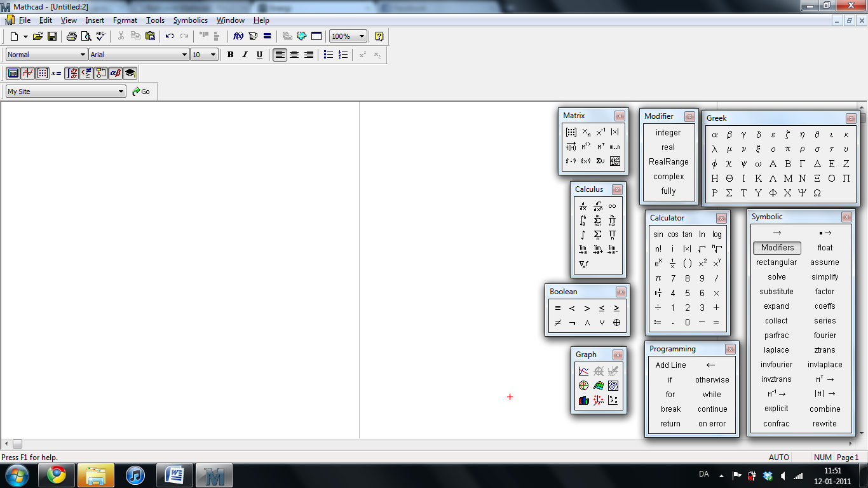Open a file using the folder icon

click(37, 36)
